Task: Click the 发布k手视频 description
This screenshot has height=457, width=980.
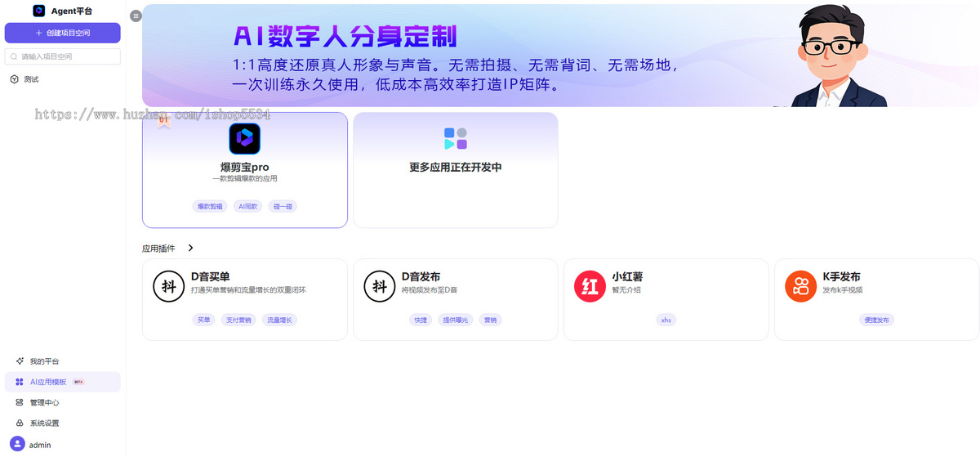Action: point(843,290)
